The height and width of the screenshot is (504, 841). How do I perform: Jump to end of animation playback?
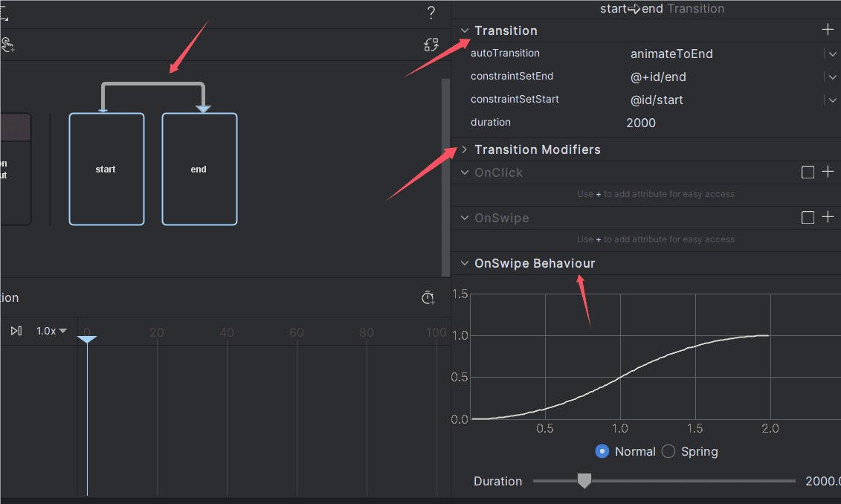point(16,331)
